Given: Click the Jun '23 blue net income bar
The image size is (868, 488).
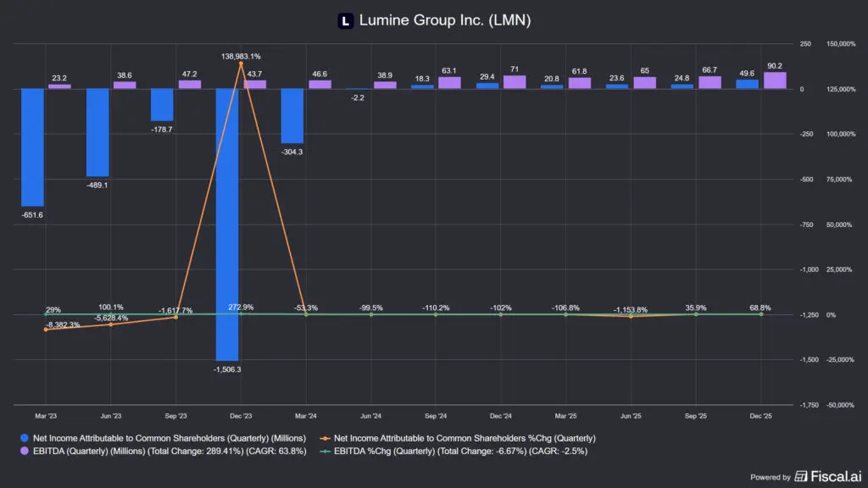Looking at the screenshot, I should (x=97, y=132).
